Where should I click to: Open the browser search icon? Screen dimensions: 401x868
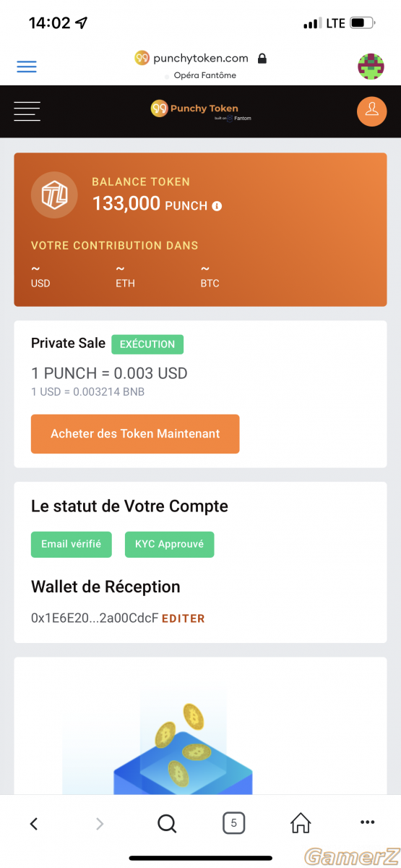[167, 823]
